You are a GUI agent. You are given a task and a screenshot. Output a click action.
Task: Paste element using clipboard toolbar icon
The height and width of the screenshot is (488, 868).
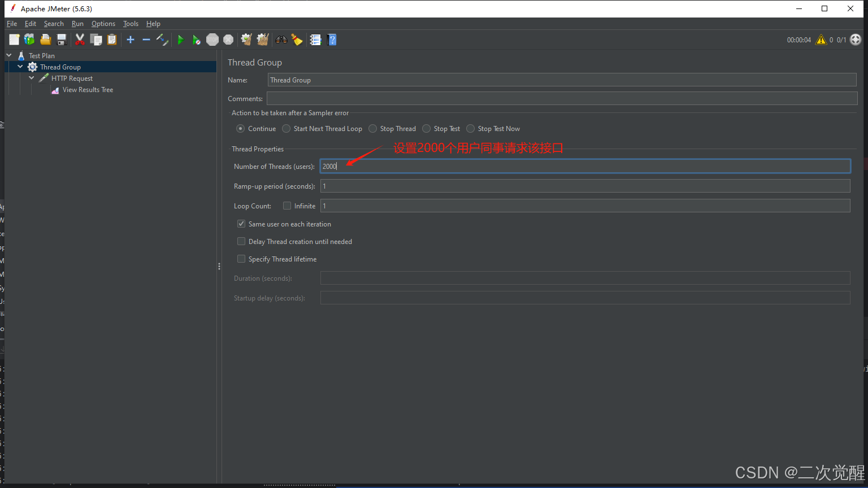[x=112, y=40]
